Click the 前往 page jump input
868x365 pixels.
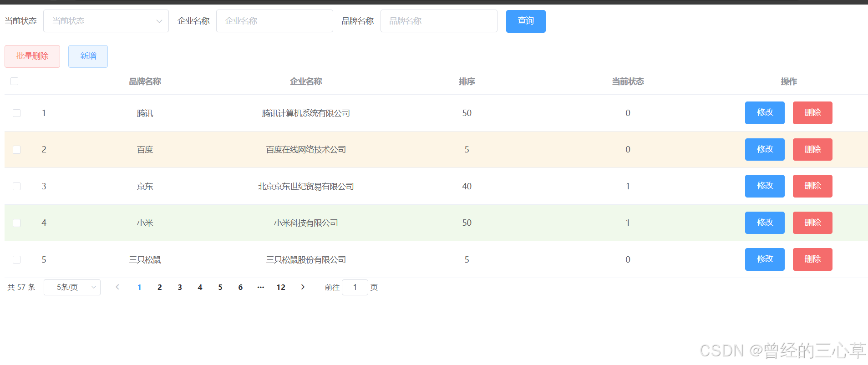click(355, 287)
